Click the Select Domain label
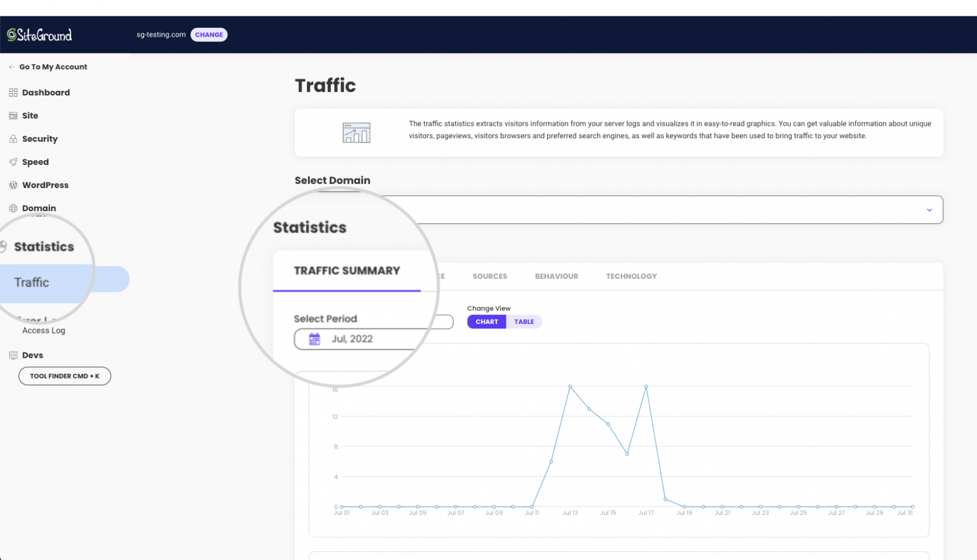The width and height of the screenshot is (977, 560). [332, 180]
